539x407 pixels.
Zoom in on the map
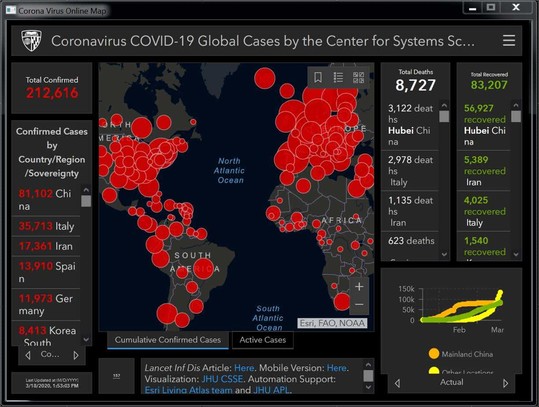click(359, 287)
